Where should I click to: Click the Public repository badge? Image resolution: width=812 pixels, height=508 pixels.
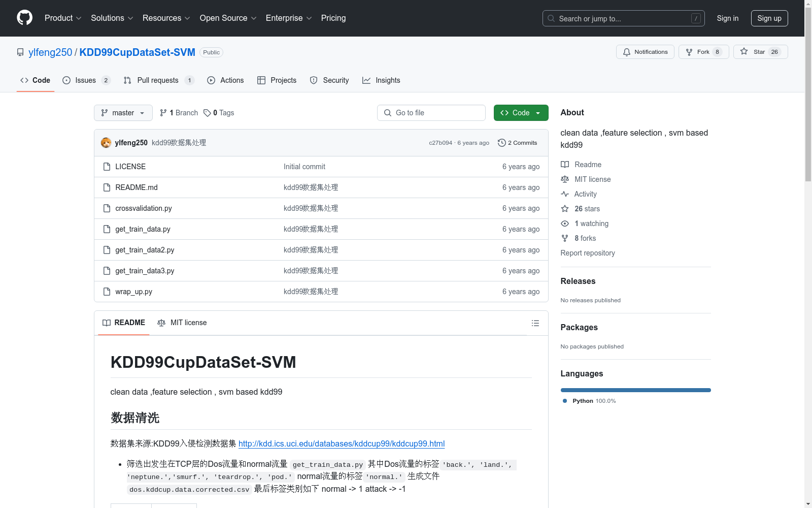(212, 52)
